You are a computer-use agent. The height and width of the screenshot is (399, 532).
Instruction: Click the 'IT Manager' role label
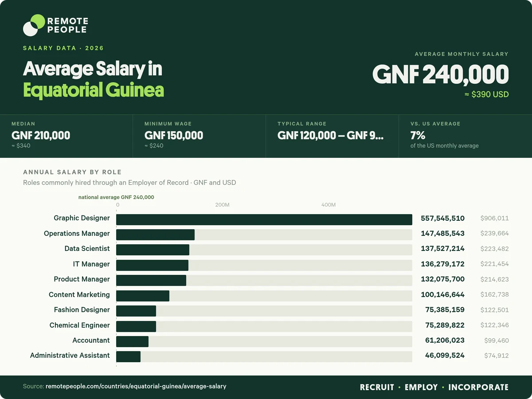pos(91,264)
